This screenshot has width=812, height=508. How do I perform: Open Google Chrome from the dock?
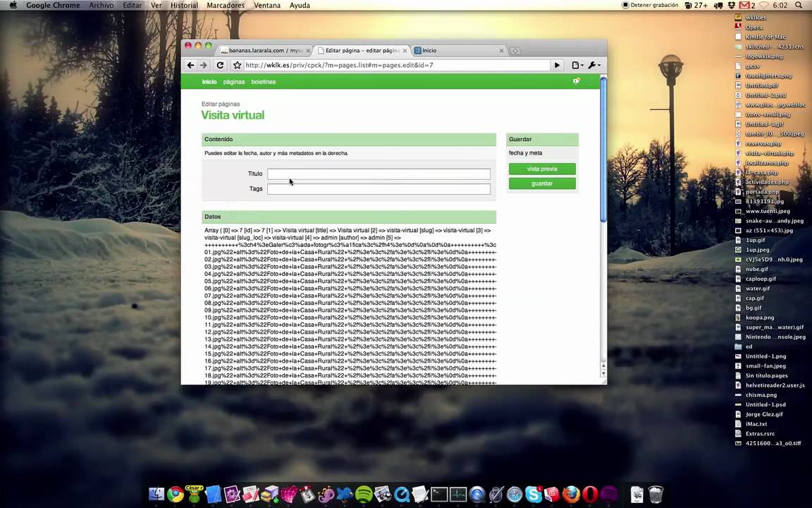click(x=176, y=494)
